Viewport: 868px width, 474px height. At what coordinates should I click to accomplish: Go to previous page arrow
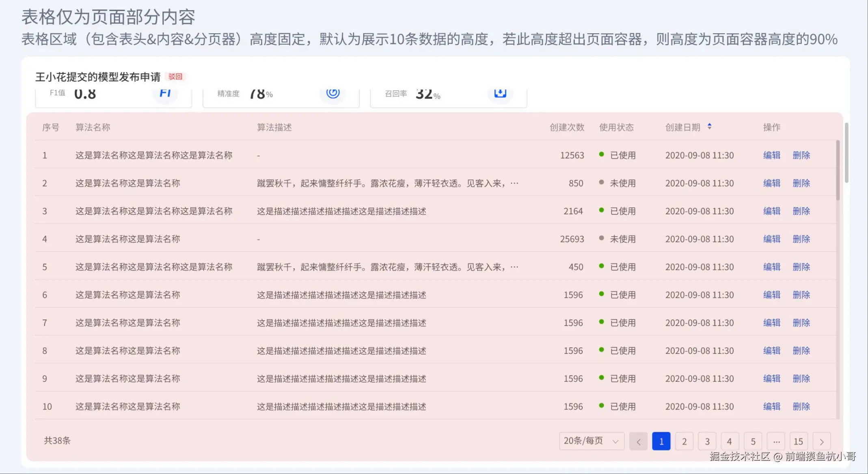(638, 442)
